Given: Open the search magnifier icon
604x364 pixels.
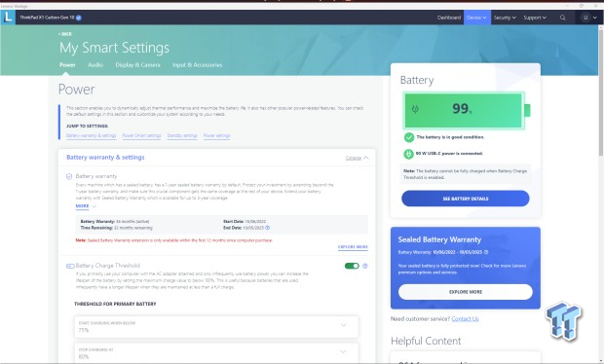Looking at the screenshot, I should (562, 18).
